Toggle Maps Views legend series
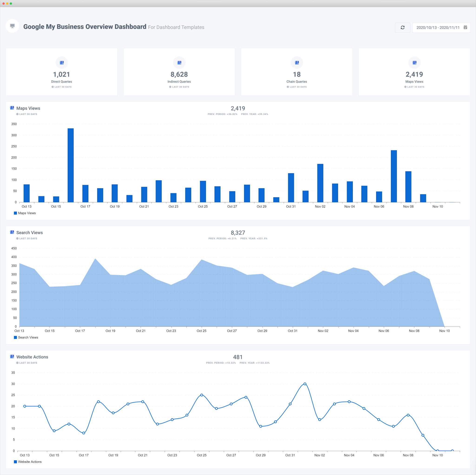 [x=26, y=213]
